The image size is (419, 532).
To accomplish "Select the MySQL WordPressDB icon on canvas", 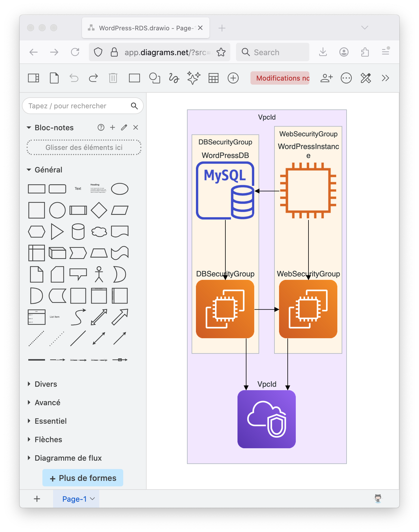I will 225,191.
